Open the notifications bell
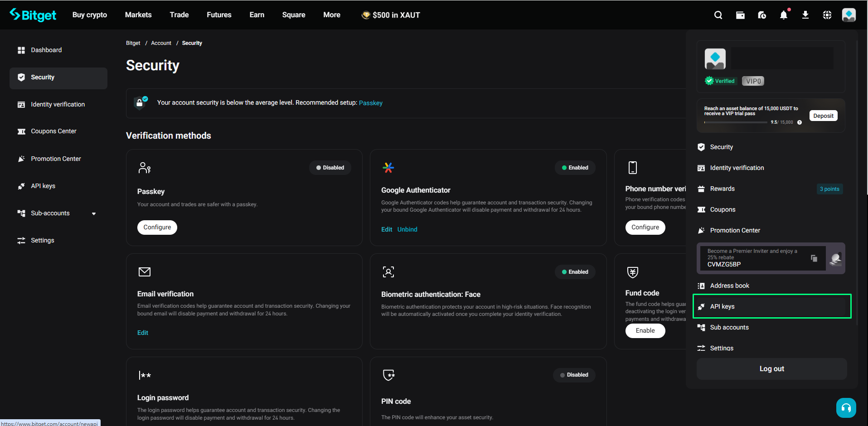Screen dimensions: 868x426 coord(783,15)
